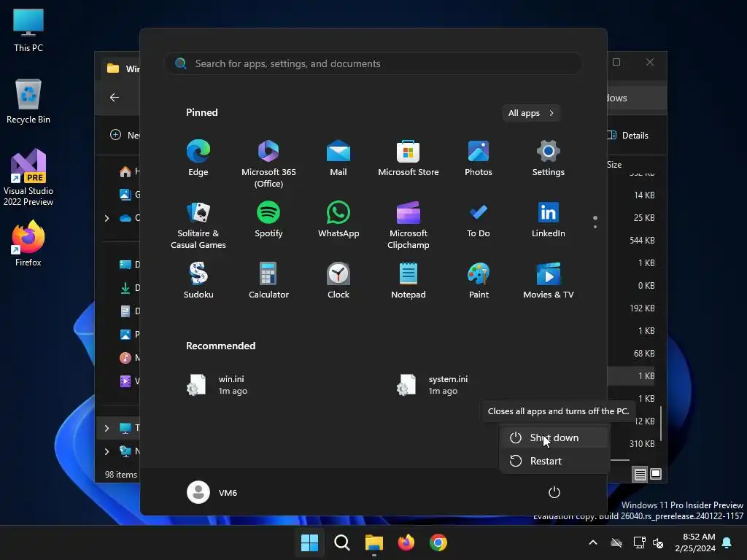The image size is (747, 560).
Task: Launch Firefox from taskbar
Action: [x=406, y=542]
